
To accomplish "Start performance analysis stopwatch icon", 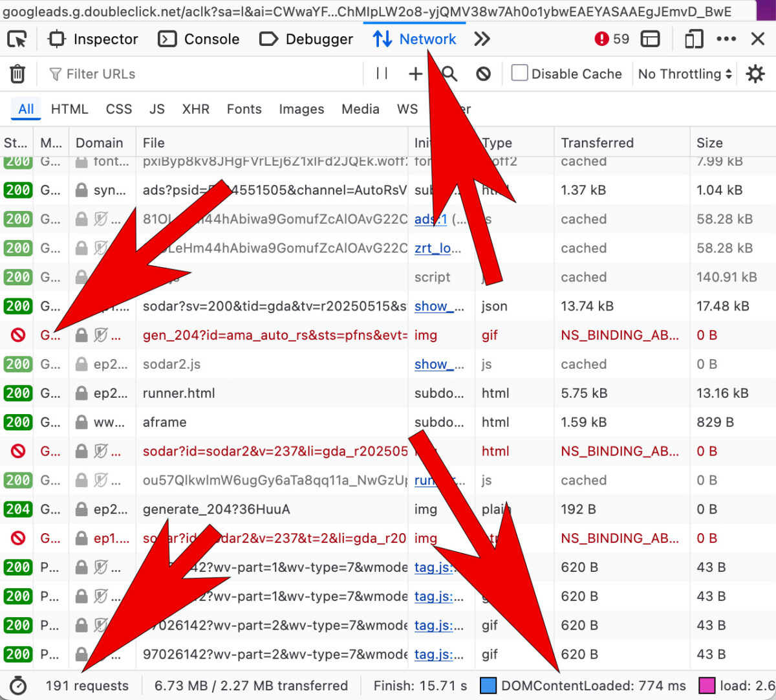I will [18, 686].
